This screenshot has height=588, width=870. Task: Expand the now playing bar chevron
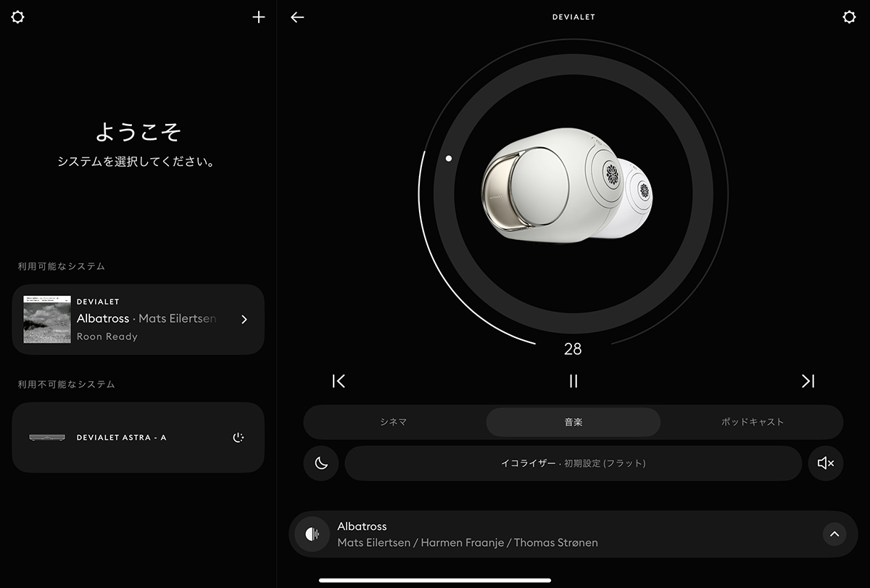coord(834,534)
